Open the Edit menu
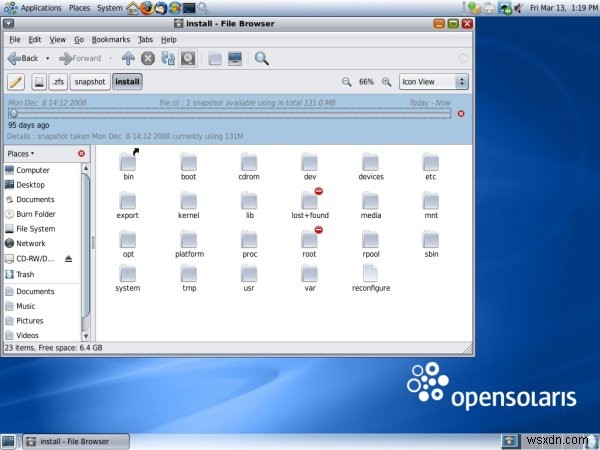The height and width of the screenshot is (450, 600). tap(35, 40)
